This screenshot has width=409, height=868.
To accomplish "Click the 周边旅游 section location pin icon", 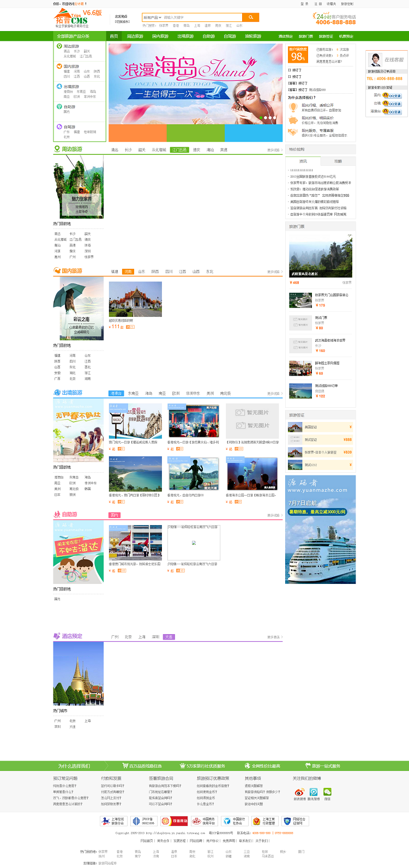I will (x=57, y=149).
